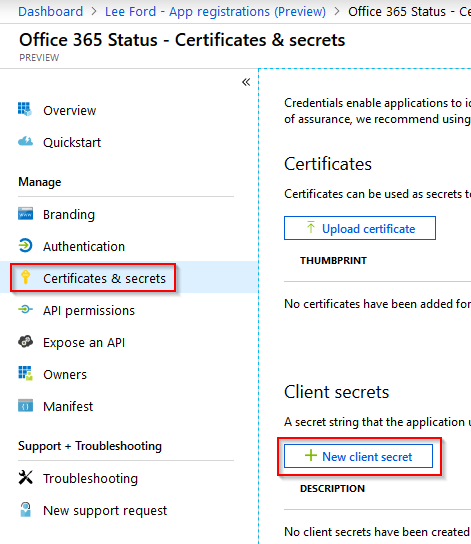Click the Upload certificate button

tap(360, 228)
